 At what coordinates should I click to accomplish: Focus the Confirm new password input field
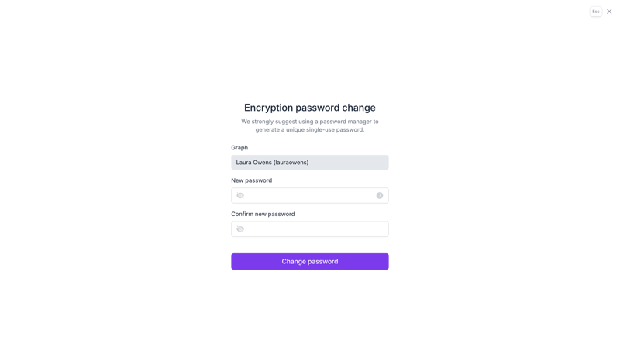click(310, 229)
